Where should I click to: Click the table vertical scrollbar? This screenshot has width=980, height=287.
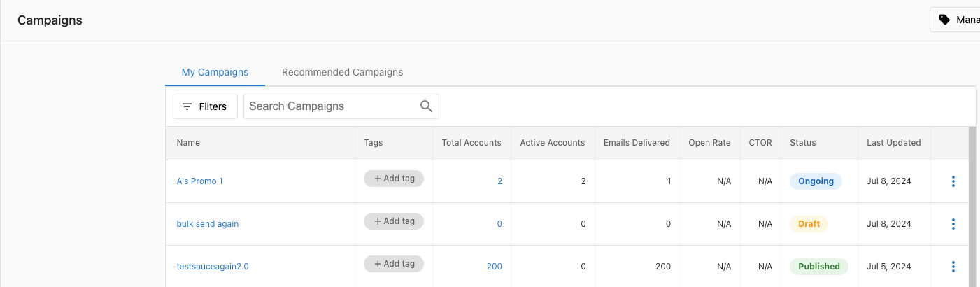(x=972, y=206)
